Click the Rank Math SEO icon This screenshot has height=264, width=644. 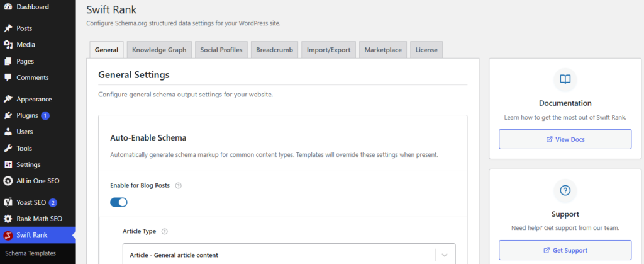8,219
